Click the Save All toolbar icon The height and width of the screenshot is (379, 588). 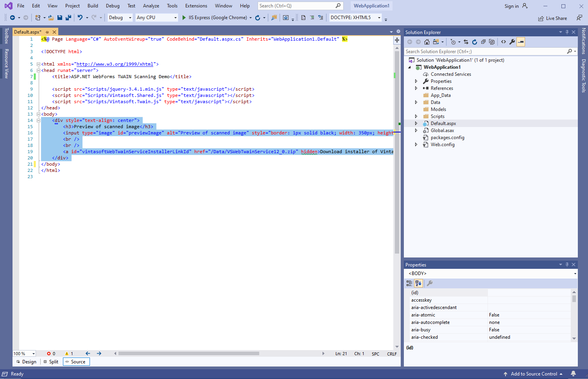click(68, 18)
